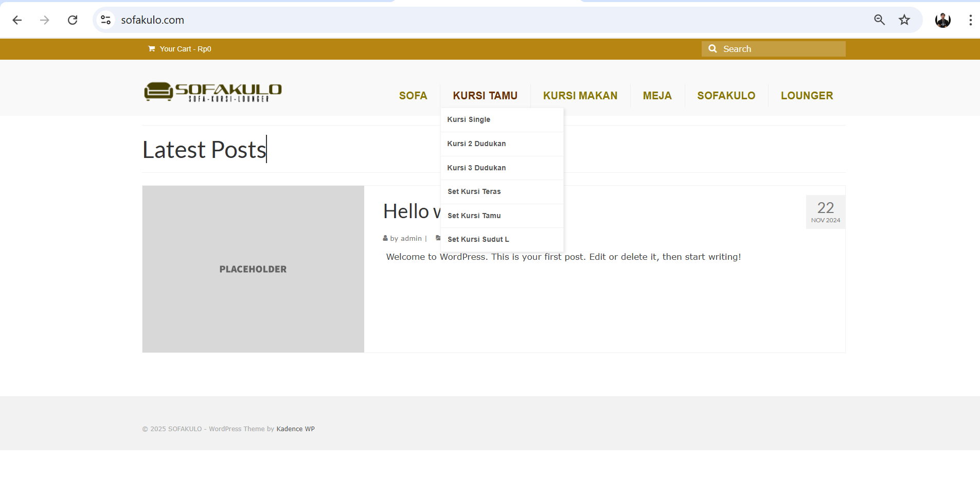
Task: Click the Welcome to WordPress excerpt text
Action: pyautogui.click(x=563, y=257)
